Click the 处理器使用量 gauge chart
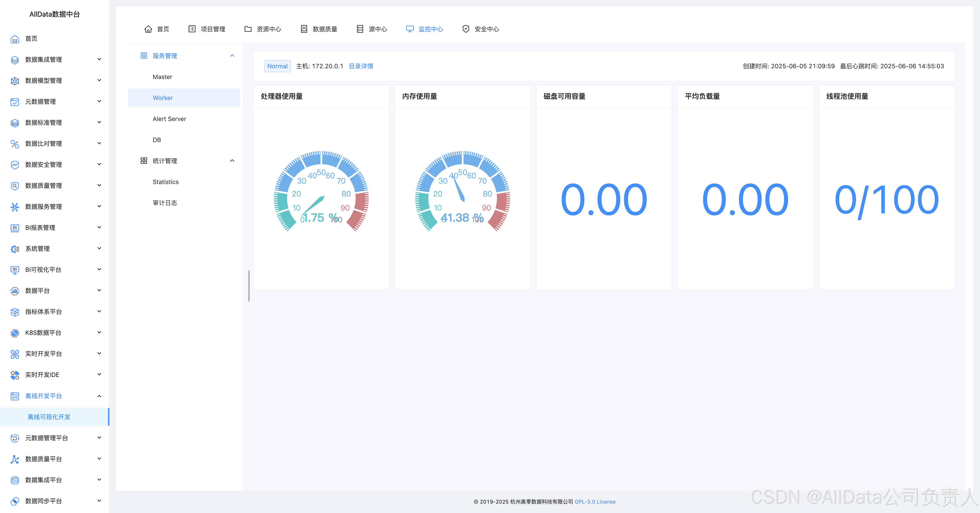This screenshot has height=513, width=980. coord(321,191)
